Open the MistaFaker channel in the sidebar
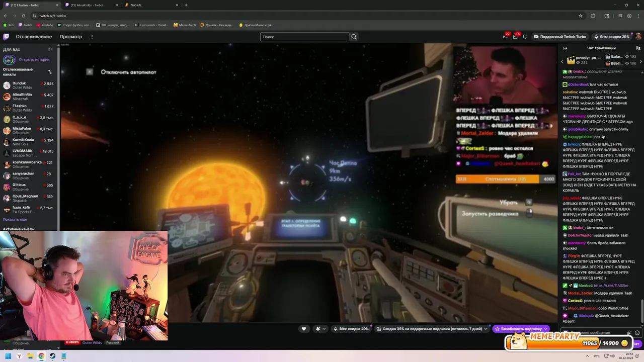This screenshot has width=644, height=362. (x=29, y=131)
